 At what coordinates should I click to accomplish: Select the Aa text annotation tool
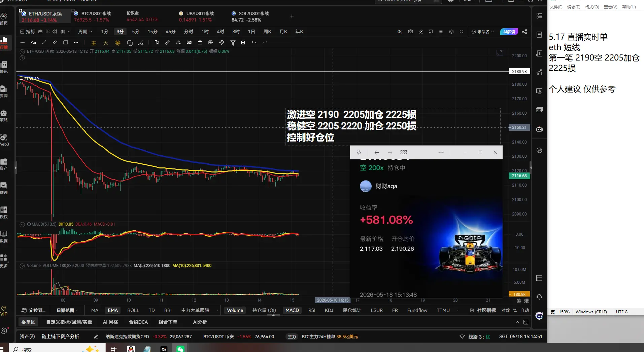[33, 42]
